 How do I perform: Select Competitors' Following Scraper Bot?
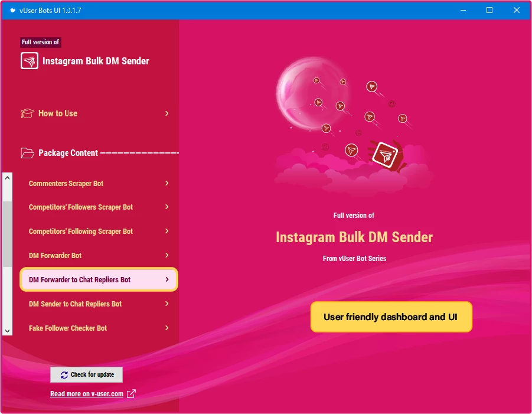pos(99,231)
